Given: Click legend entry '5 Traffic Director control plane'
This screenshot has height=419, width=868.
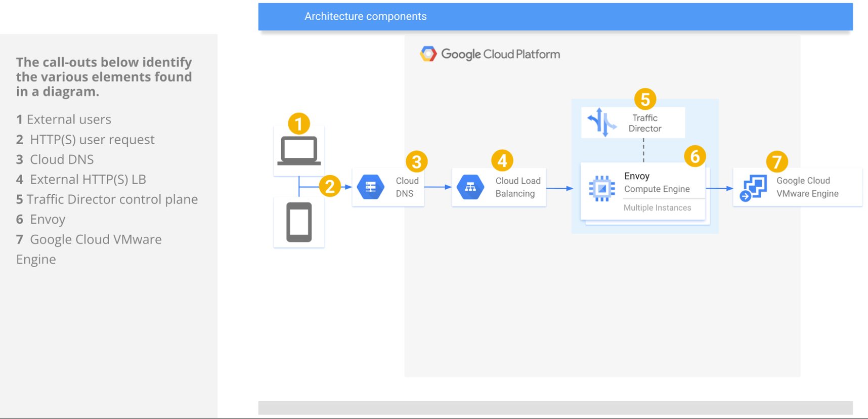Looking at the screenshot, I should pyautogui.click(x=107, y=199).
